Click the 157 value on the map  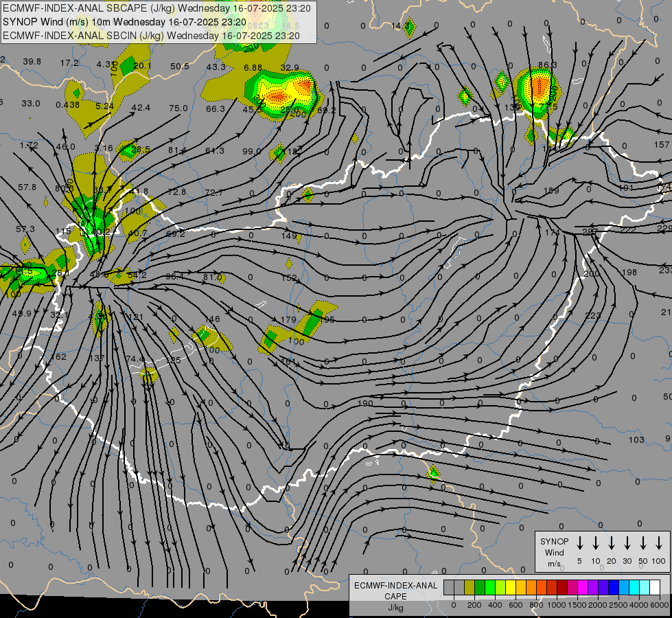click(x=662, y=144)
